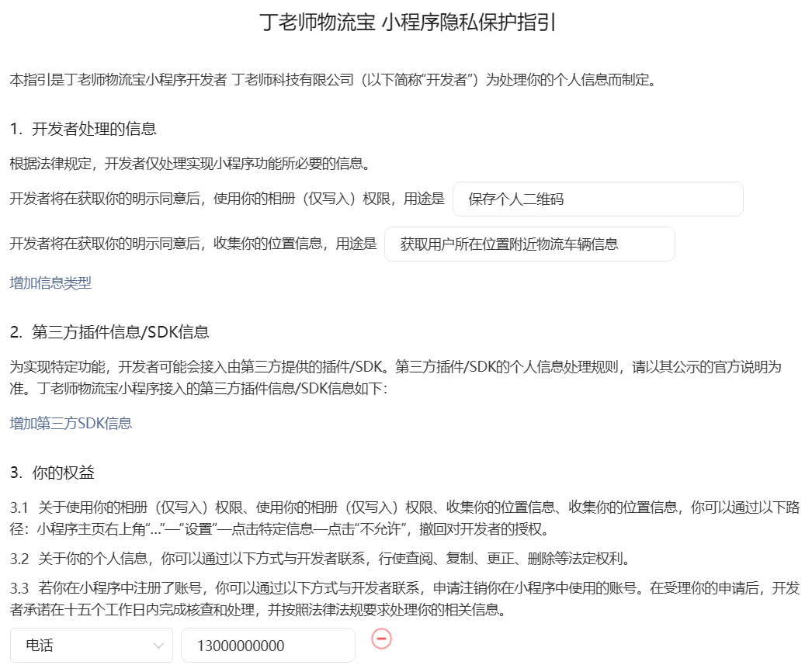The height and width of the screenshot is (672, 812).
Task: Click the 增加第三方SDK信息 link
Action: pyautogui.click(x=71, y=423)
